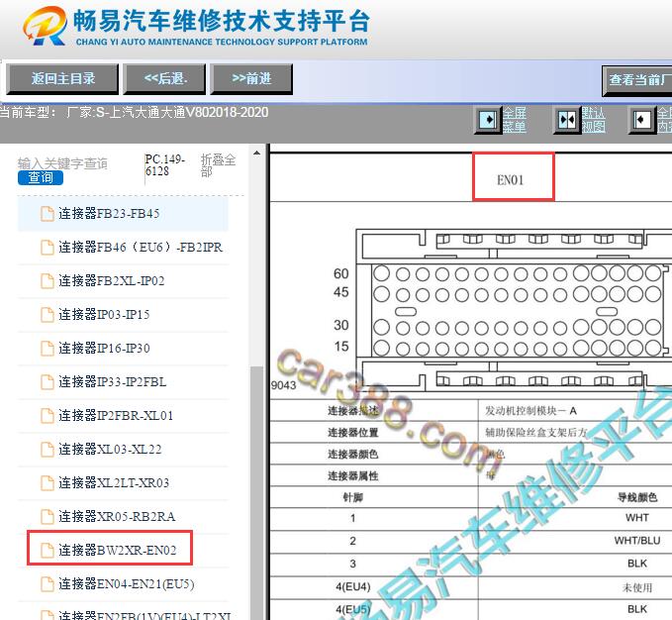
Task: Open the 查看当前厂 button
Action: pos(637,80)
